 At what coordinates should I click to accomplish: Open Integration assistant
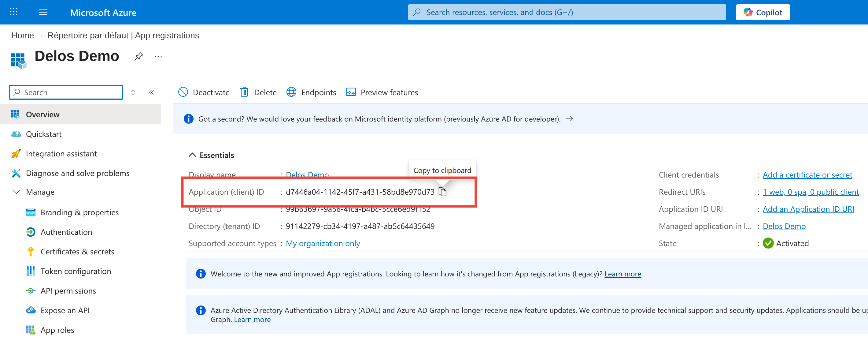point(54,153)
